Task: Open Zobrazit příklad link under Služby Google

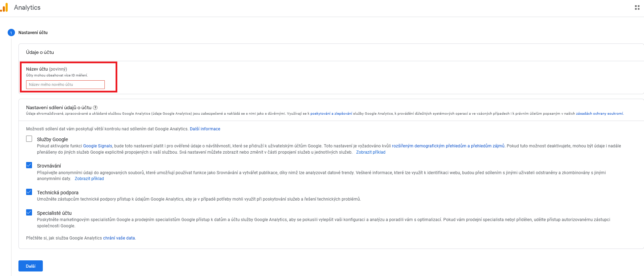Action: pyautogui.click(x=371, y=152)
